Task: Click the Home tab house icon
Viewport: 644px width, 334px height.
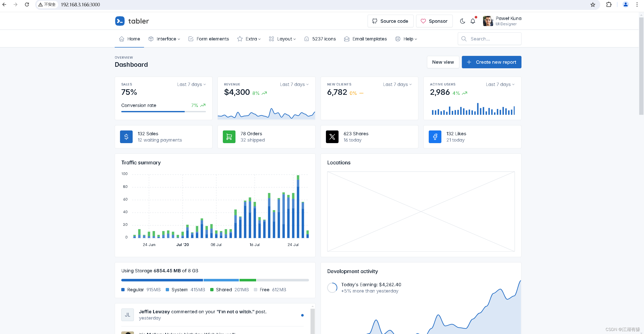Action: pos(122,39)
